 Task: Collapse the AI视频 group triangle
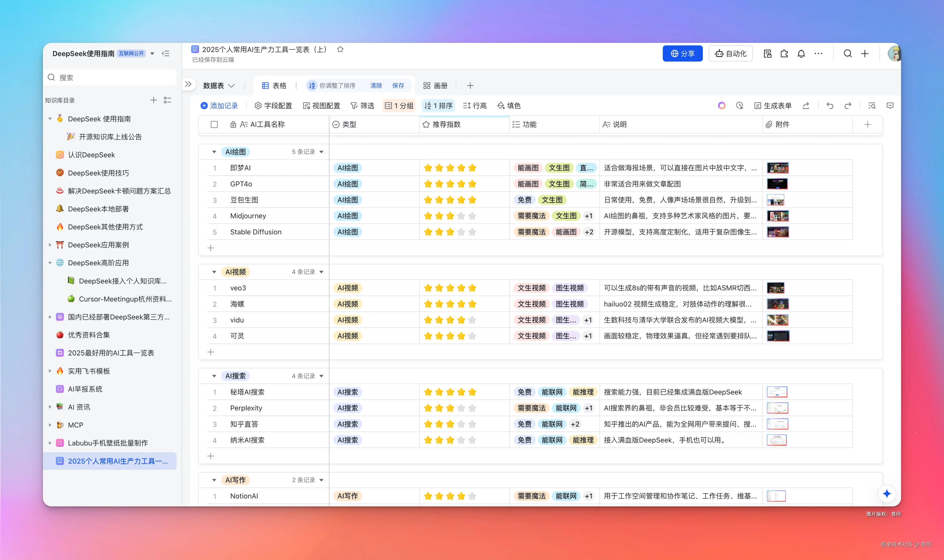(x=214, y=272)
